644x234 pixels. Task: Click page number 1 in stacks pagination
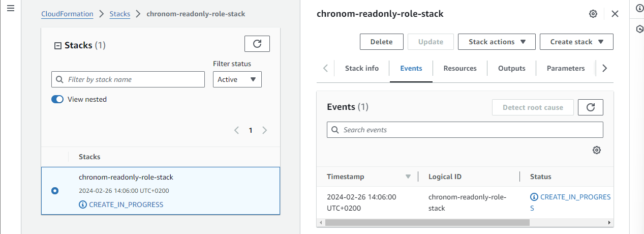click(x=250, y=130)
